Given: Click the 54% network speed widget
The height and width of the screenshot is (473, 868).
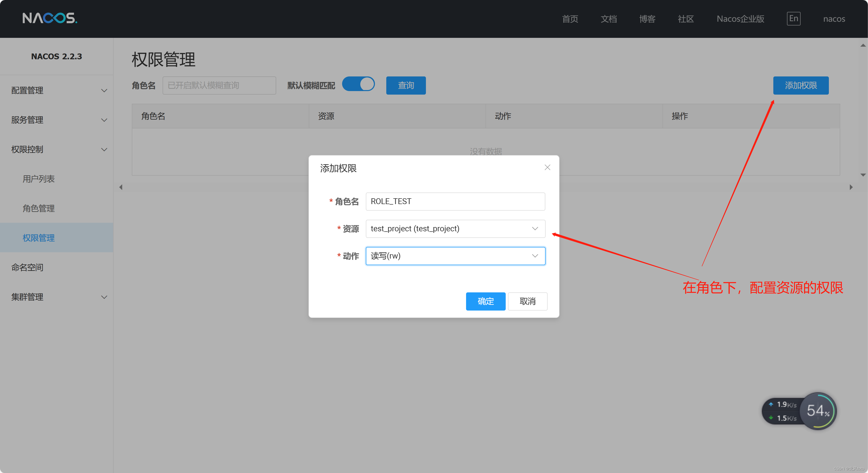Looking at the screenshot, I should [799, 411].
